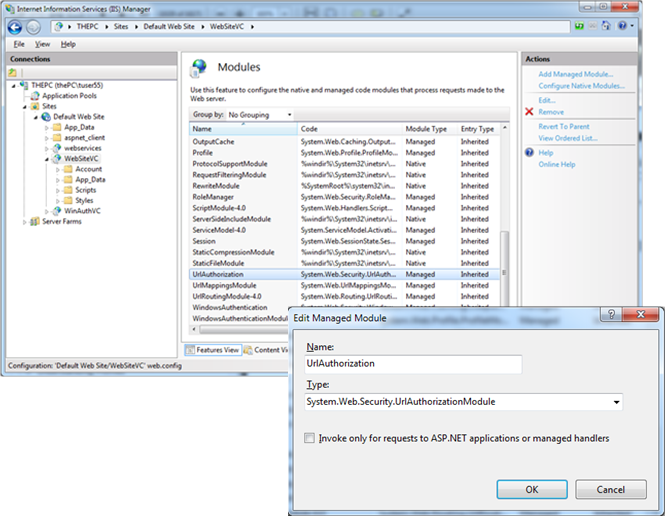This screenshot has width=666, height=517.
Task: Click the Edit Managed Module help button
Action: (611, 314)
